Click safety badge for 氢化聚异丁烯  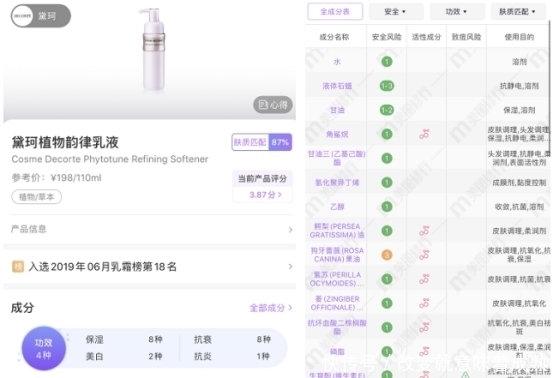coord(387,183)
